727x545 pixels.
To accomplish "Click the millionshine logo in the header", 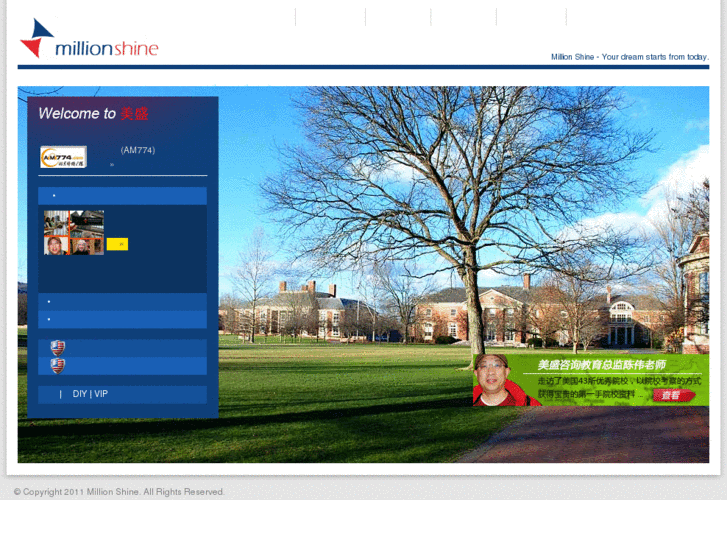I will tap(89, 39).
